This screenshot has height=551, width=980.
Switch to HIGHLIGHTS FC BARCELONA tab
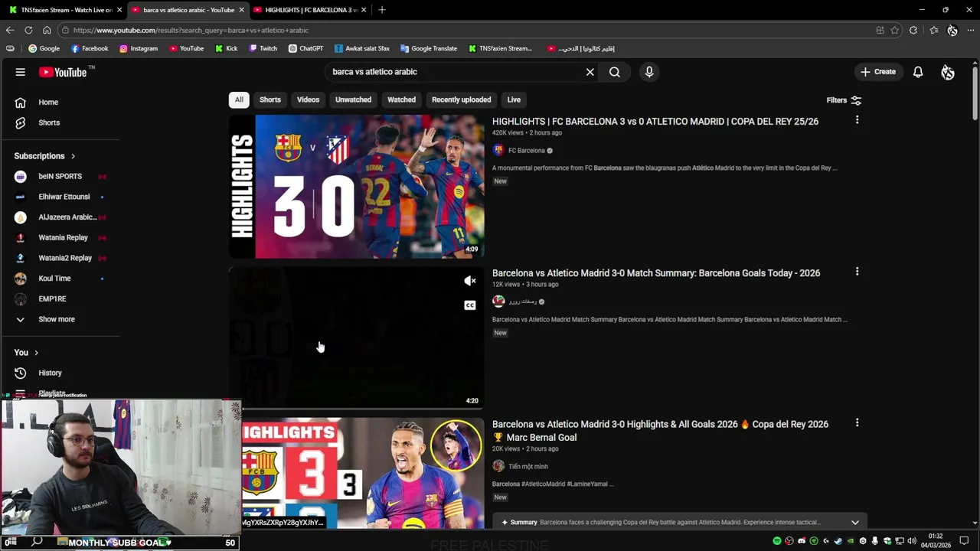click(x=309, y=10)
